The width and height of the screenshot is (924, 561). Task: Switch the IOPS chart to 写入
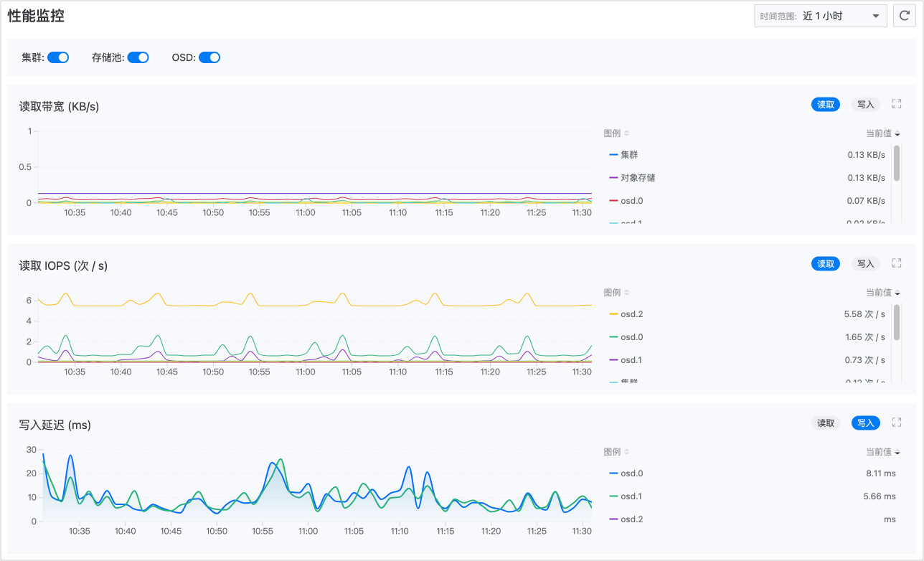pos(866,264)
